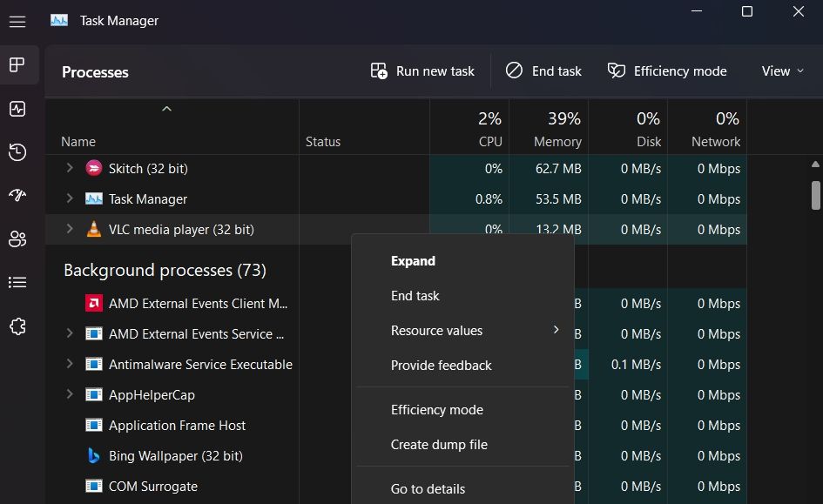This screenshot has width=823, height=504.
Task: Open the Performance page in sidebar
Action: (17, 109)
